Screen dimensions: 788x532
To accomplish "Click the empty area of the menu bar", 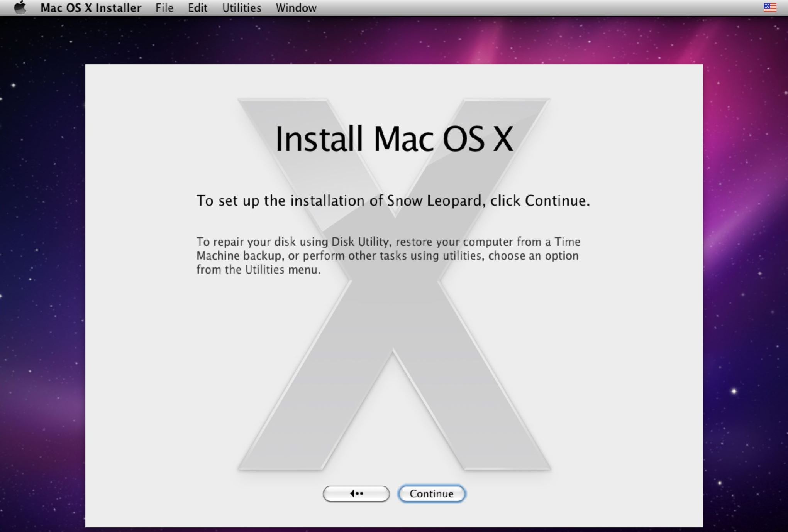I will pos(541,8).
